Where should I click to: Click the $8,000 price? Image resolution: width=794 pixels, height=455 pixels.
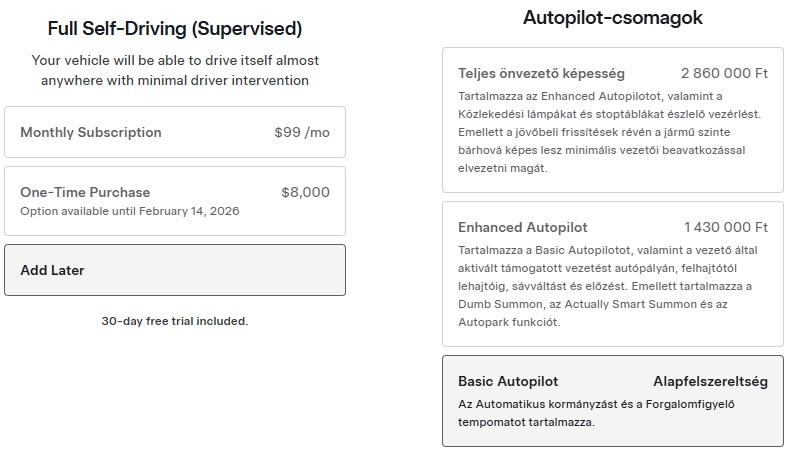305,192
